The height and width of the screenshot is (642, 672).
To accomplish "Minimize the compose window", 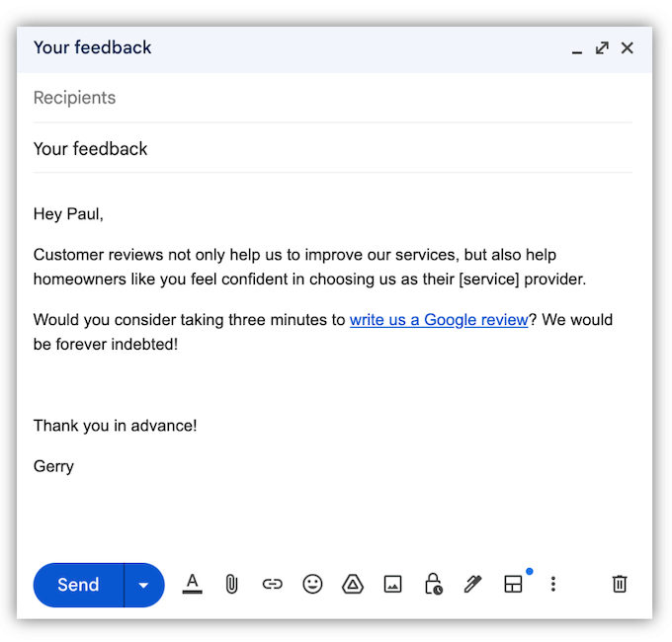I will pos(577,49).
